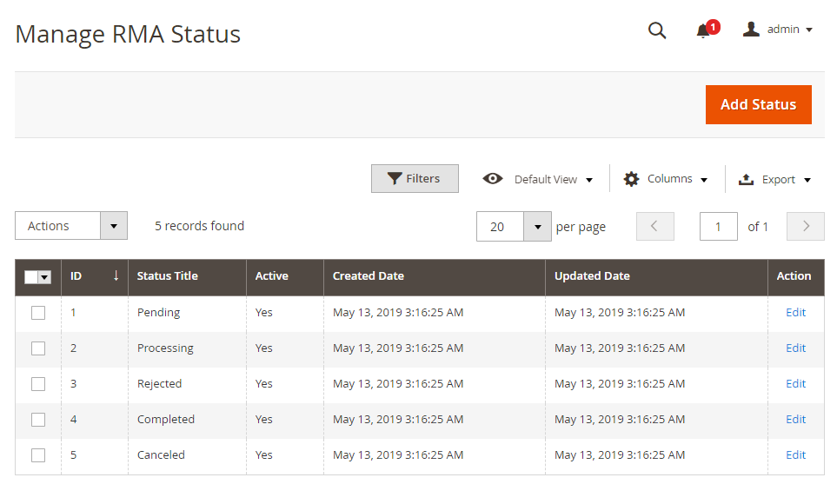837x504 pixels.
Task: Click the current page number field
Action: point(718,227)
